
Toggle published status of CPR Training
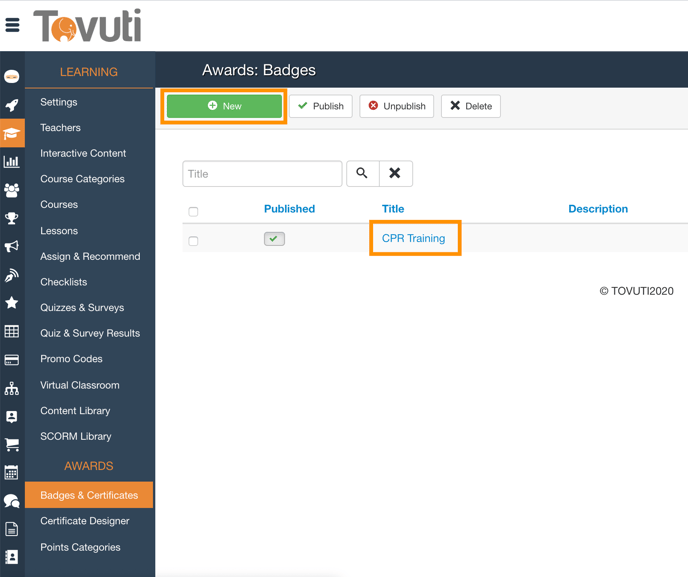point(274,239)
